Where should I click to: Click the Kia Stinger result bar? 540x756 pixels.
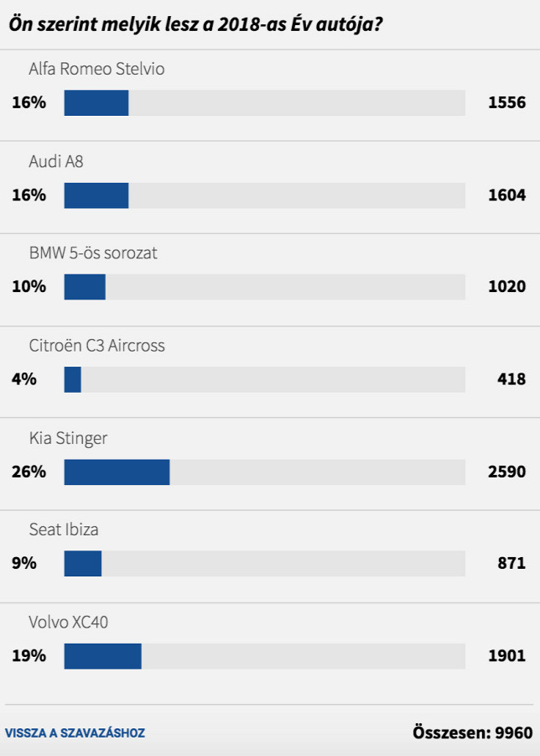[x=264, y=472]
